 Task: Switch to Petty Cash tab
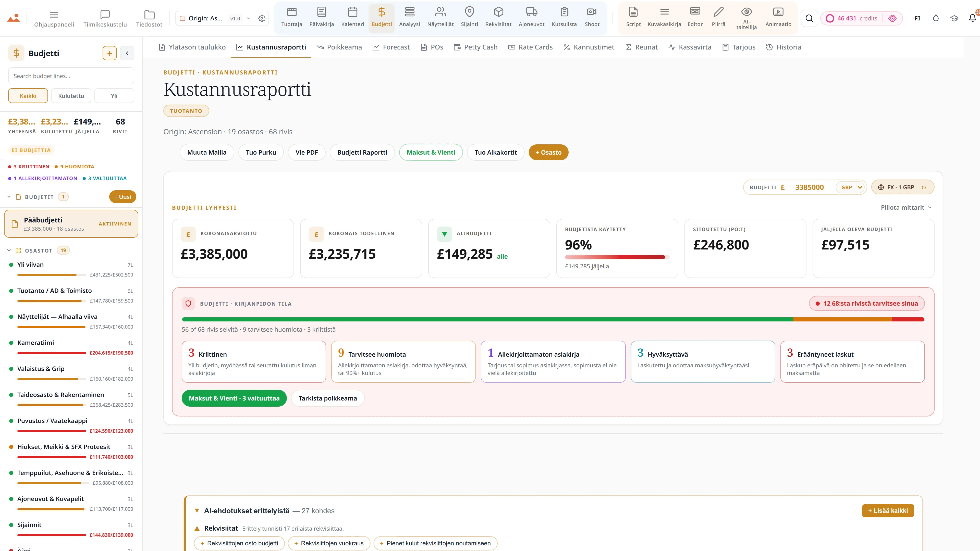475,47
